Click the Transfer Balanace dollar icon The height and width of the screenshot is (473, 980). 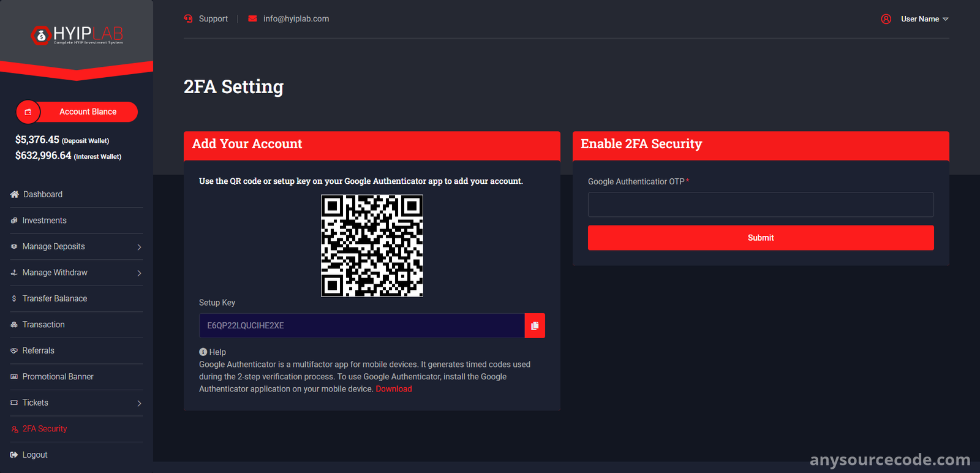tap(14, 298)
